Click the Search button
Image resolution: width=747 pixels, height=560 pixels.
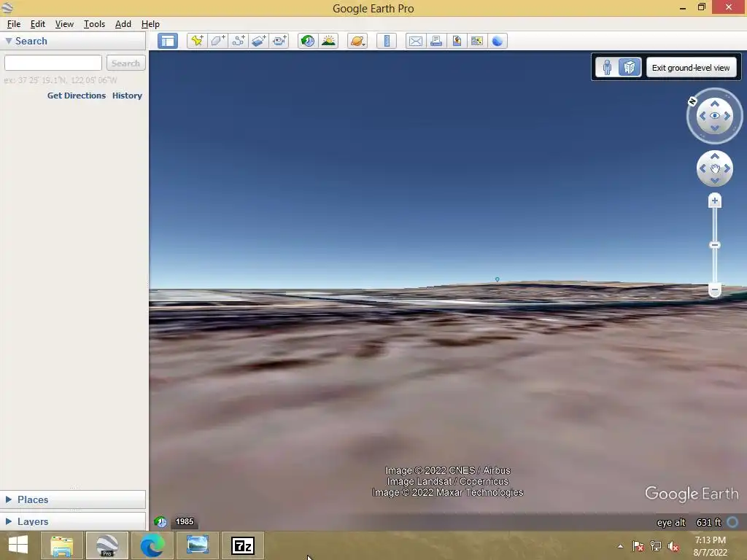[125, 63]
